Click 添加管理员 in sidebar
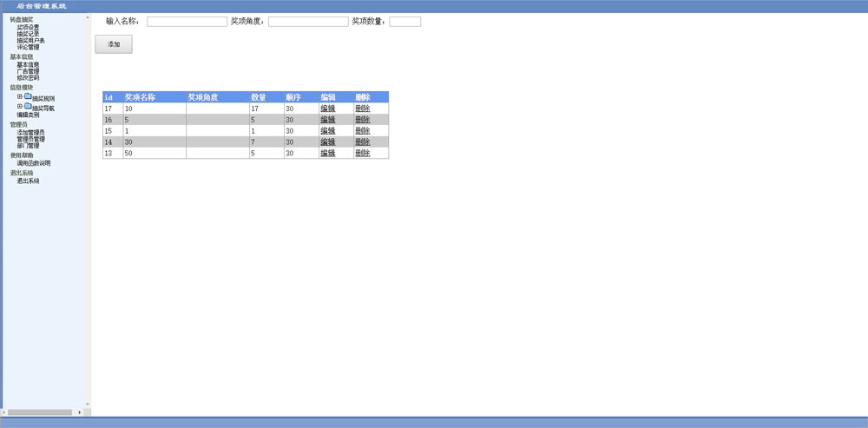The height and width of the screenshot is (428, 868). (x=30, y=132)
